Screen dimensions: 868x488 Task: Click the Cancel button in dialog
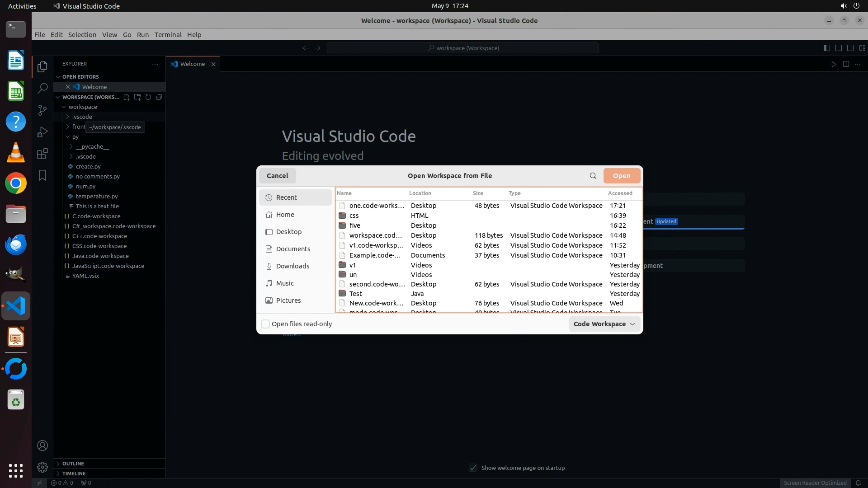(277, 176)
